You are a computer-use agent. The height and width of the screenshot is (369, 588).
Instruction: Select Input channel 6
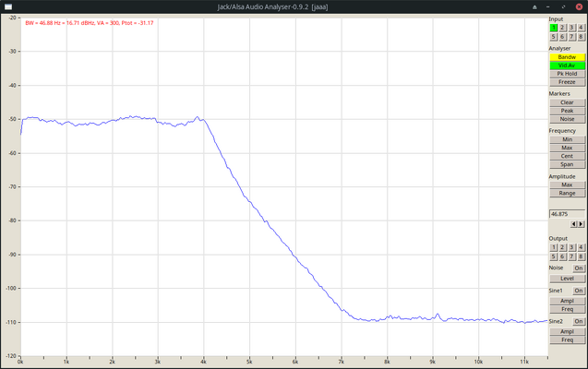click(562, 37)
